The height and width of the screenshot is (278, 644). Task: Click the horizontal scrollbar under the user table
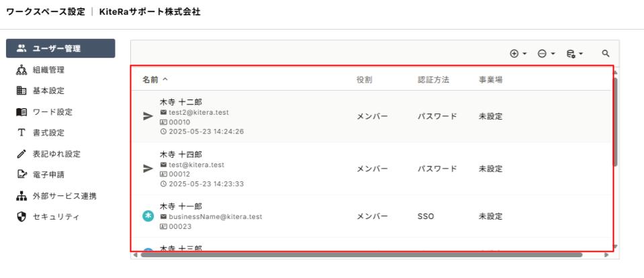point(361,254)
